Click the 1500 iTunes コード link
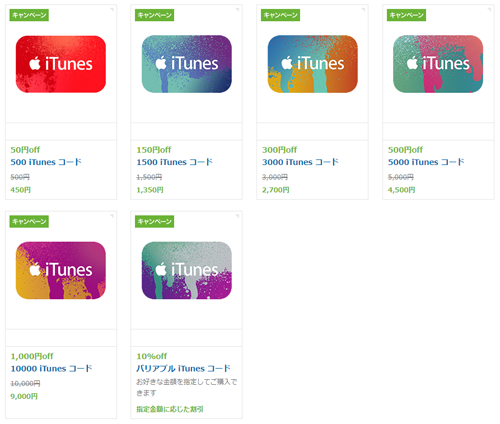Viewport: 500px width, 424px height. pyautogui.click(x=174, y=162)
